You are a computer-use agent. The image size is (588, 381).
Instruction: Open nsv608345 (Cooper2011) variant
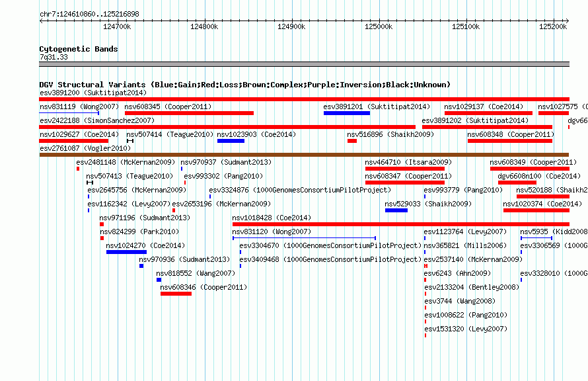168,106
